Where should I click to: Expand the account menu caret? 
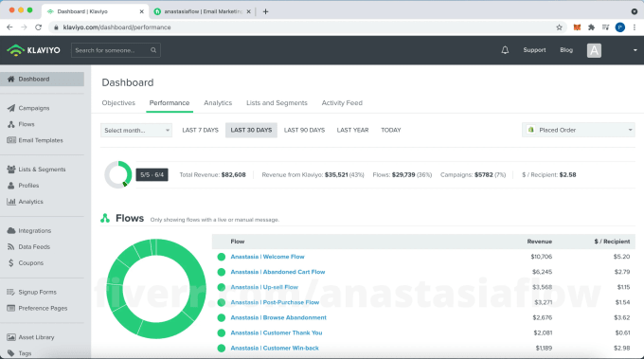[635, 50]
